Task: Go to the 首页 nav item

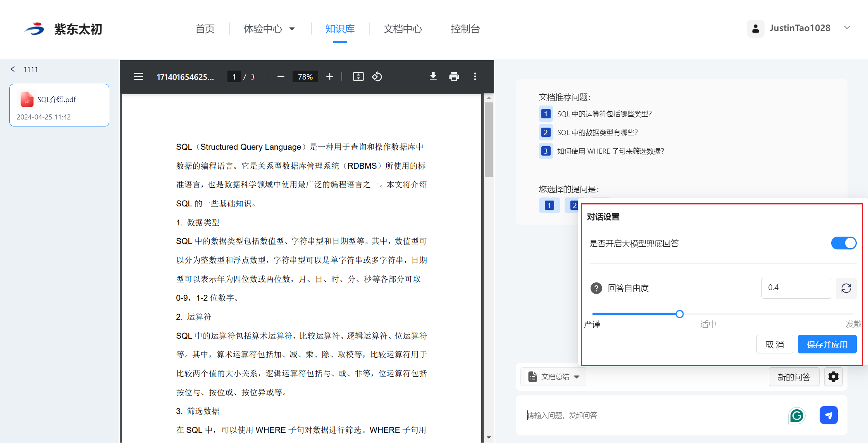Action: pos(205,29)
